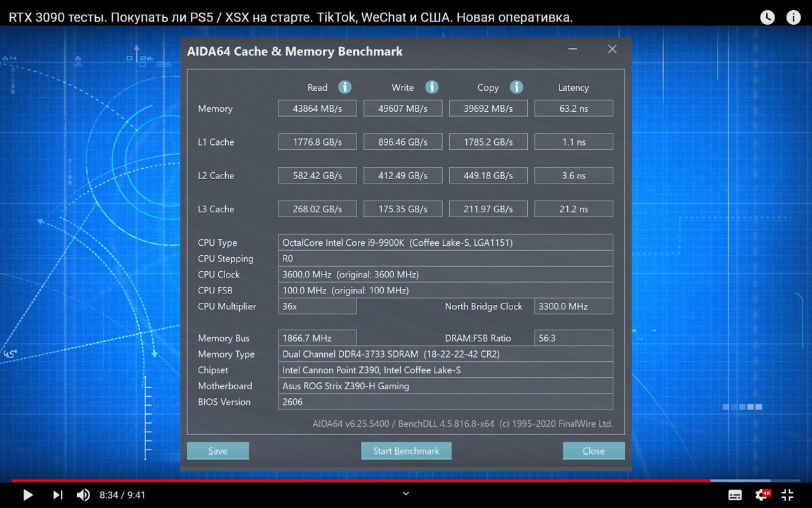
Task: Click the CPU Multiplier 36x field
Action: (317, 306)
